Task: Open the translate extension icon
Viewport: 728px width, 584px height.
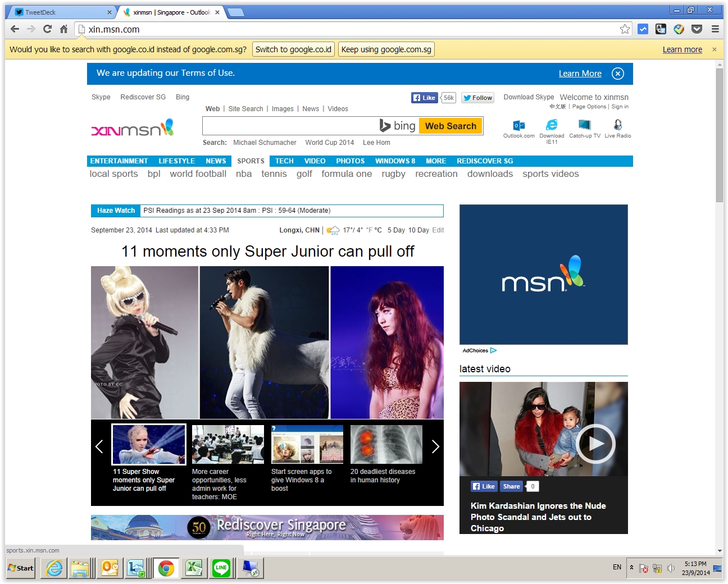Action: [661, 29]
